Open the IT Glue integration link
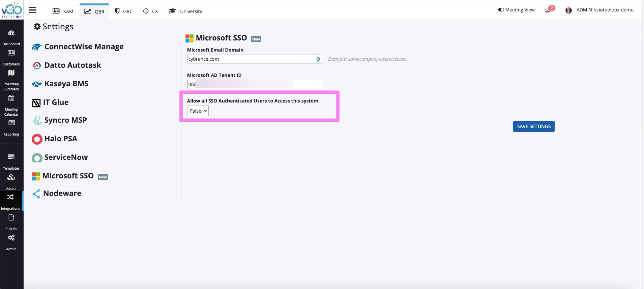This screenshot has height=289, width=644. click(56, 102)
